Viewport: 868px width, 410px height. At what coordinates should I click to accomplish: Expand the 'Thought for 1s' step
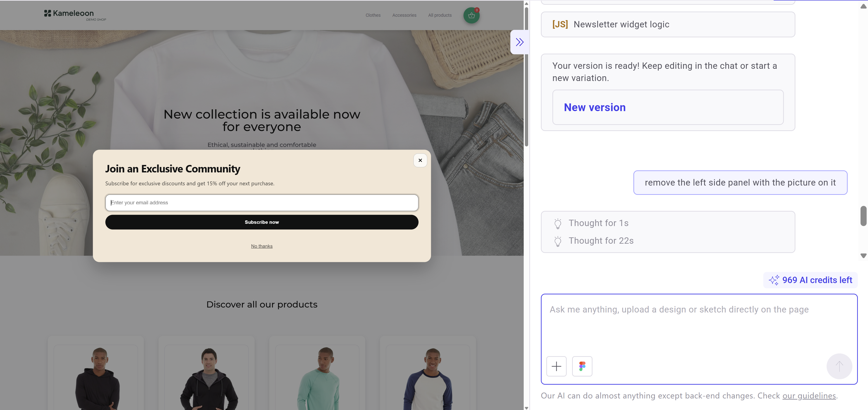pos(598,223)
